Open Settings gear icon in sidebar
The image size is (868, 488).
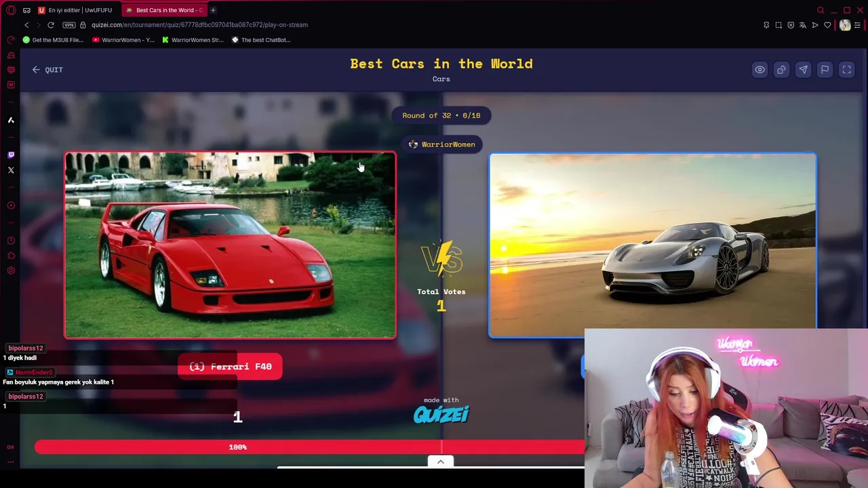click(11, 270)
